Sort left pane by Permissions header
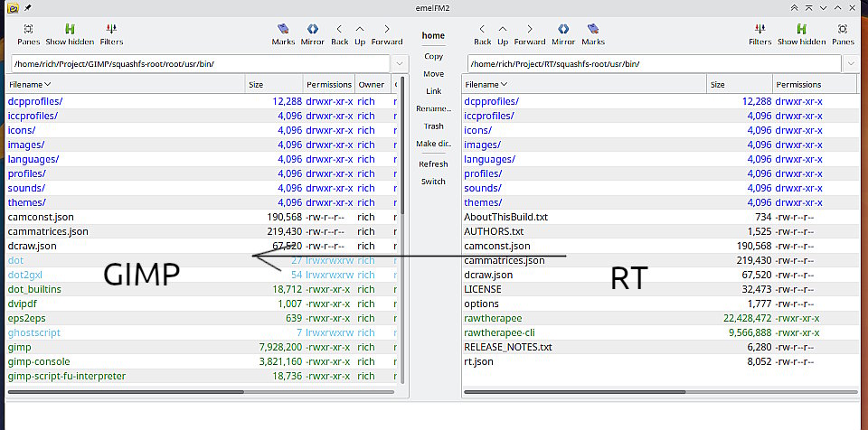 click(x=329, y=85)
